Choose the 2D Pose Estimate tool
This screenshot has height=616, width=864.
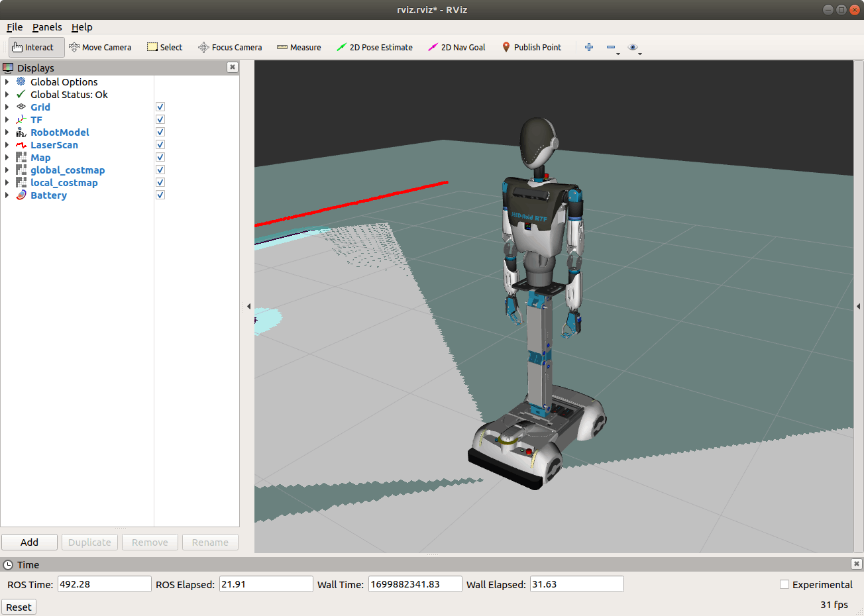point(374,47)
